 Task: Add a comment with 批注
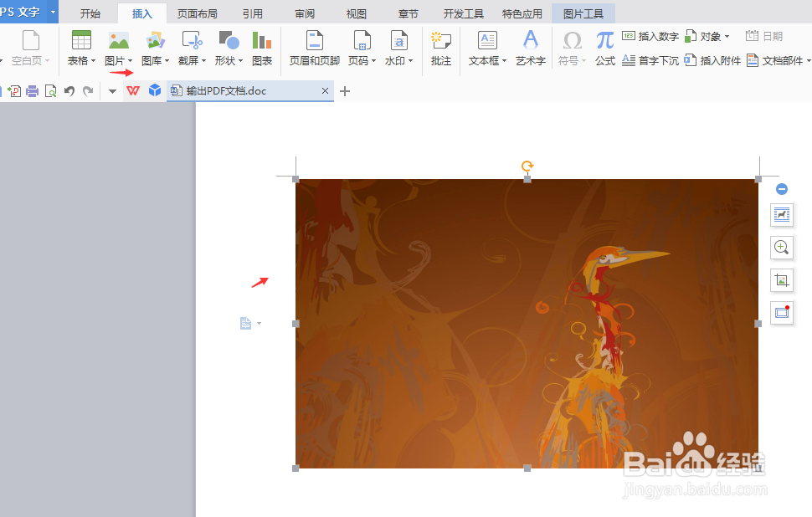tap(440, 49)
